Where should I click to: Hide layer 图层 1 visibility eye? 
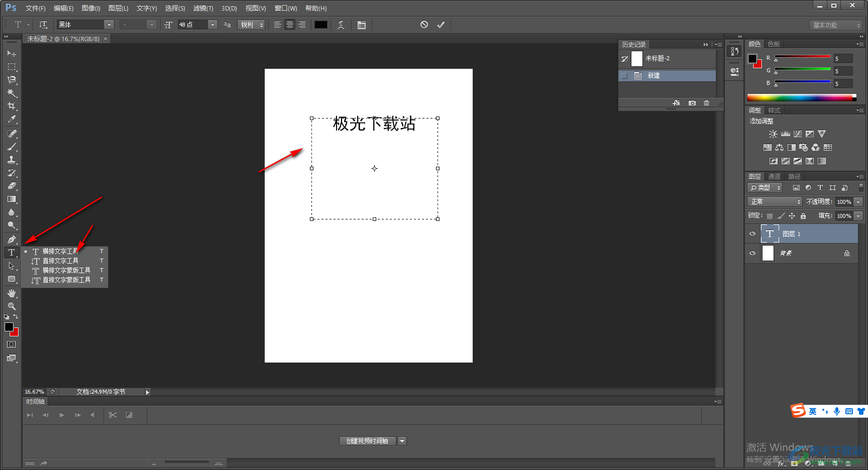coord(752,233)
